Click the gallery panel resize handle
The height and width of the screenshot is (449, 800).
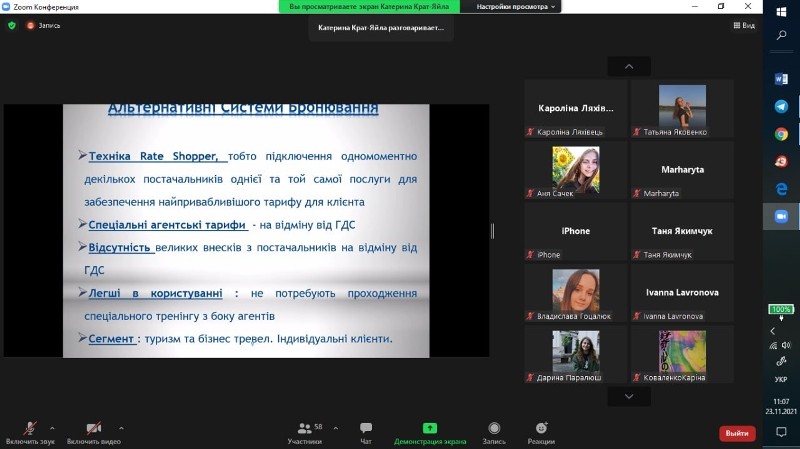click(492, 231)
